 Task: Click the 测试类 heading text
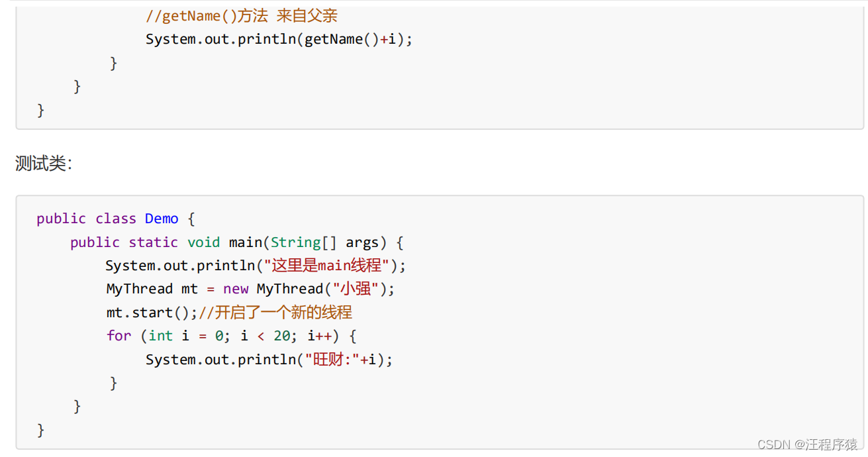click(43, 164)
